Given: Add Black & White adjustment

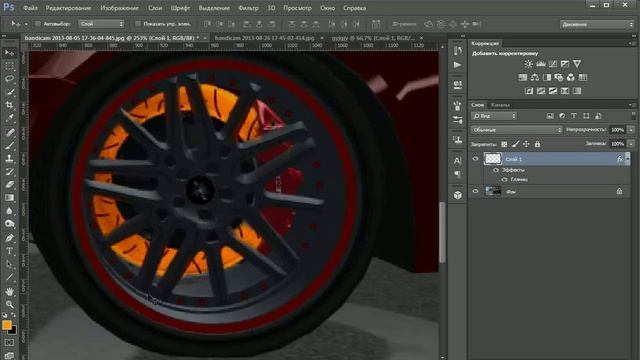Looking at the screenshot, I should click(547, 77).
